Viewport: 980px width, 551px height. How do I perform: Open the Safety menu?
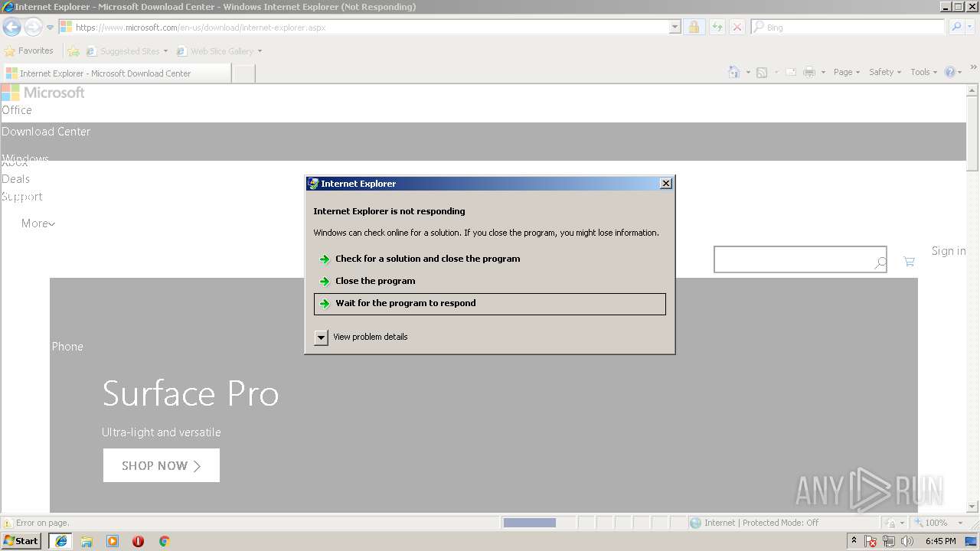[x=885, y=72]
